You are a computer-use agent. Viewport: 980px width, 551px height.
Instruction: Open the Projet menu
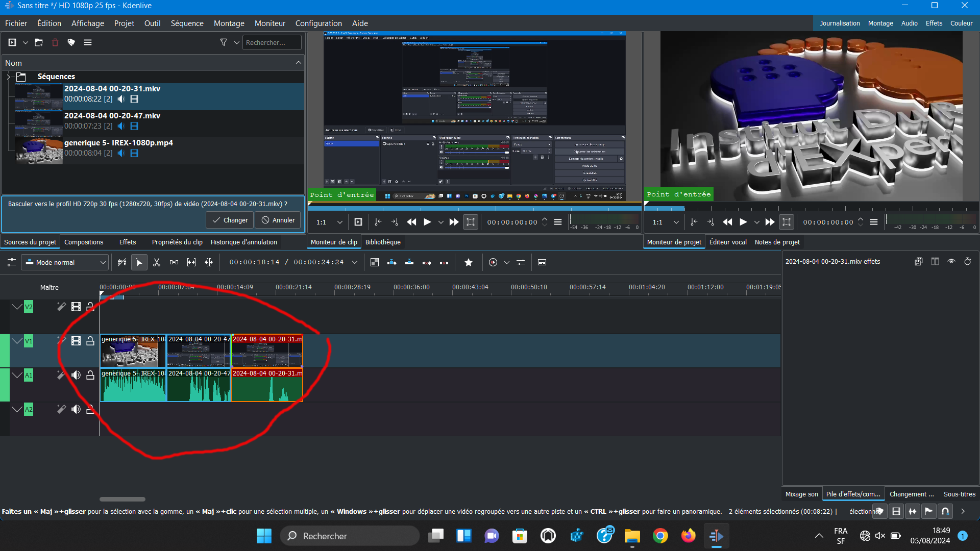click(x=124, y=23)
